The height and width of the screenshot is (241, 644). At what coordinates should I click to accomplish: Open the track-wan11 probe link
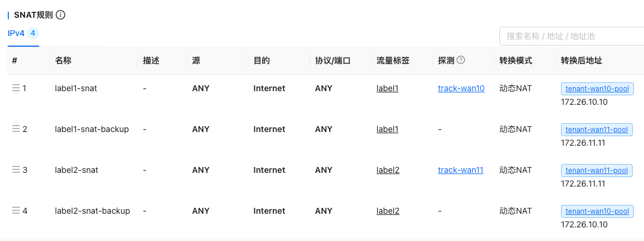(460, 171)
